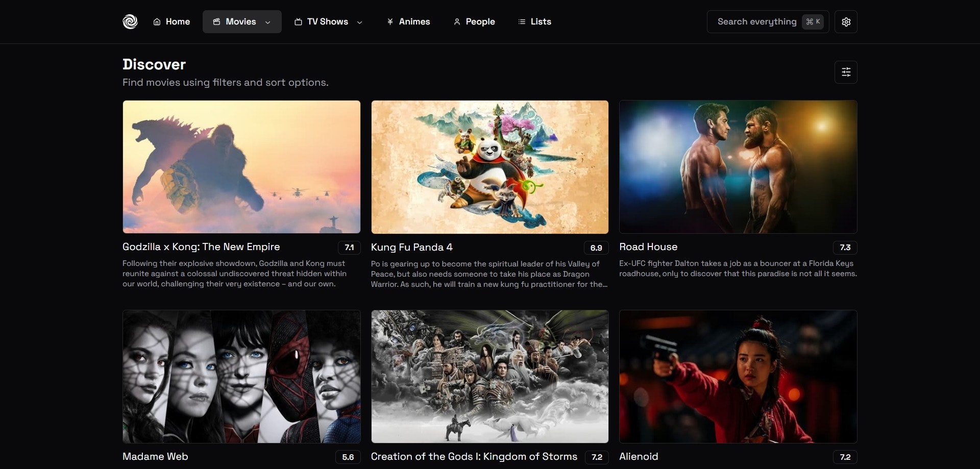
Task: Click the house icon beside Home
Action: pyautogui.click(x=157, y=22)
